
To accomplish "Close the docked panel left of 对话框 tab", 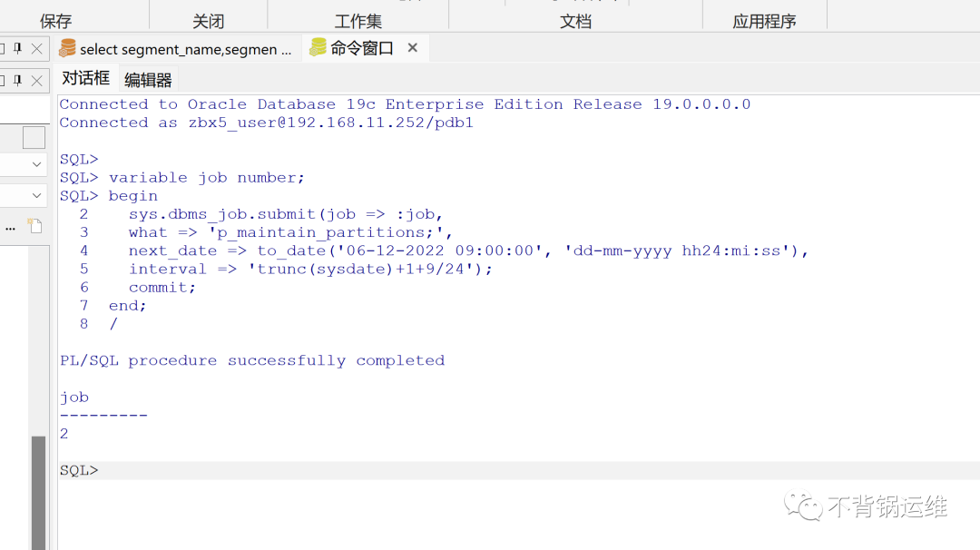I will point(37,81).
